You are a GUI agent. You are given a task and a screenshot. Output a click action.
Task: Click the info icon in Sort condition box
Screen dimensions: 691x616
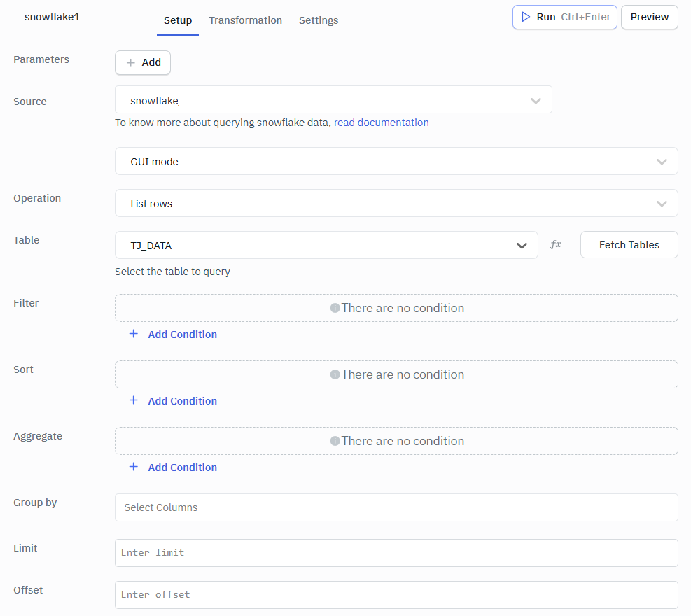pyautogui.click(x=335, y=374)
